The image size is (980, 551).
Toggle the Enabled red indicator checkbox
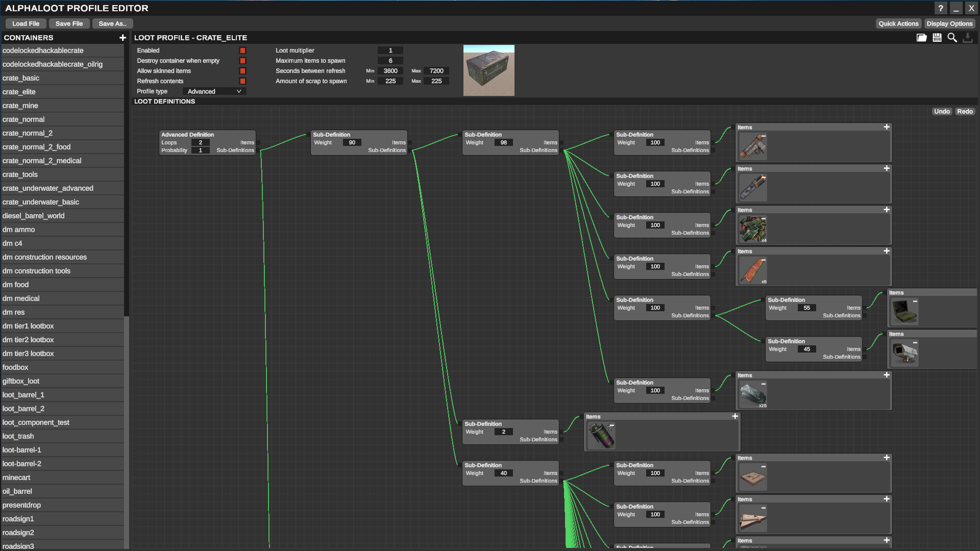pos(243,51)
